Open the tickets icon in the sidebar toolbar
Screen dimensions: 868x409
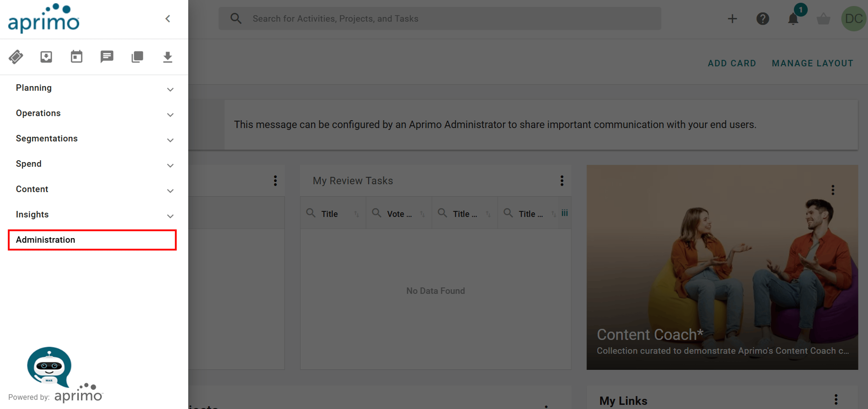[16, 57]
